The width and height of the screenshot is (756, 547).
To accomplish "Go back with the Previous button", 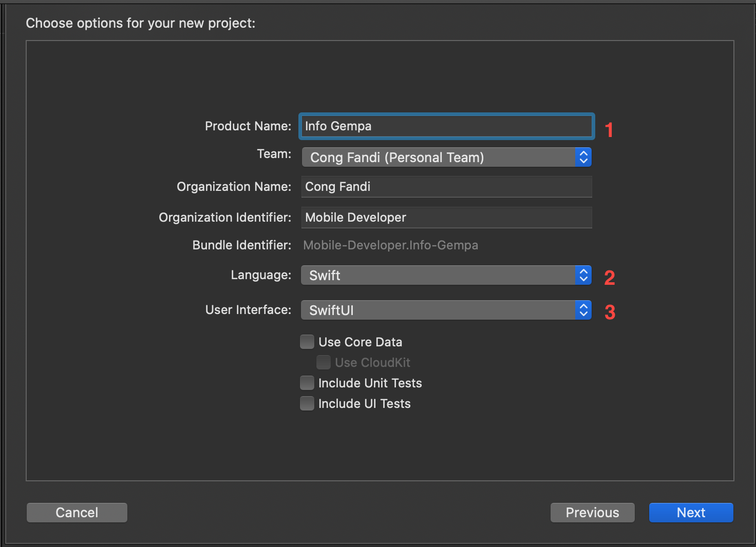I will click(x=592, y=513).
